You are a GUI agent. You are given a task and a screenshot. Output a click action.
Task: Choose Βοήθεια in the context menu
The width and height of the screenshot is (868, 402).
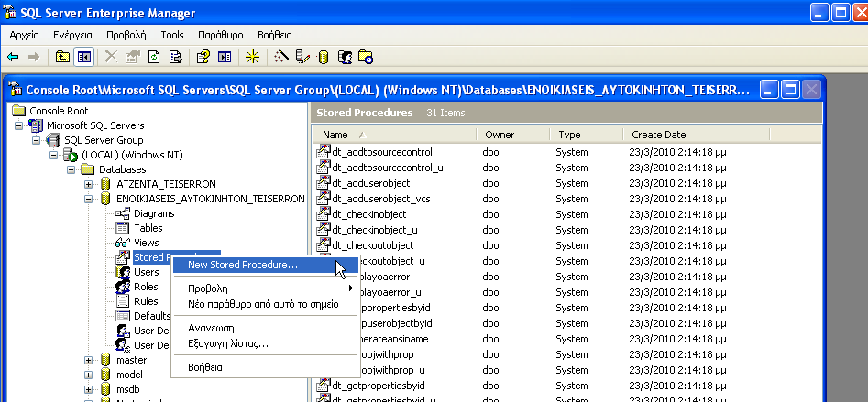(265, 367)
